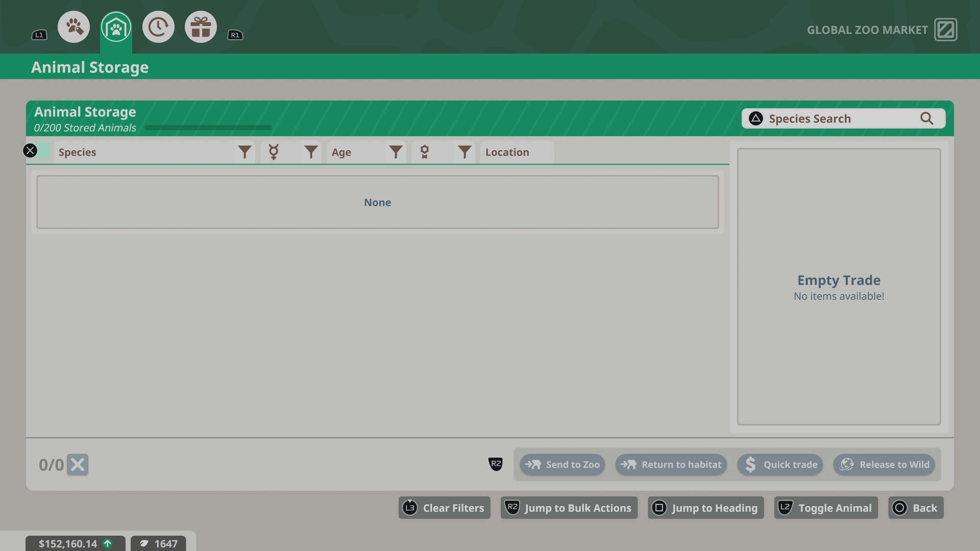Click Release to Wild button
980x551 pixels.
click(x=884, y=465)
